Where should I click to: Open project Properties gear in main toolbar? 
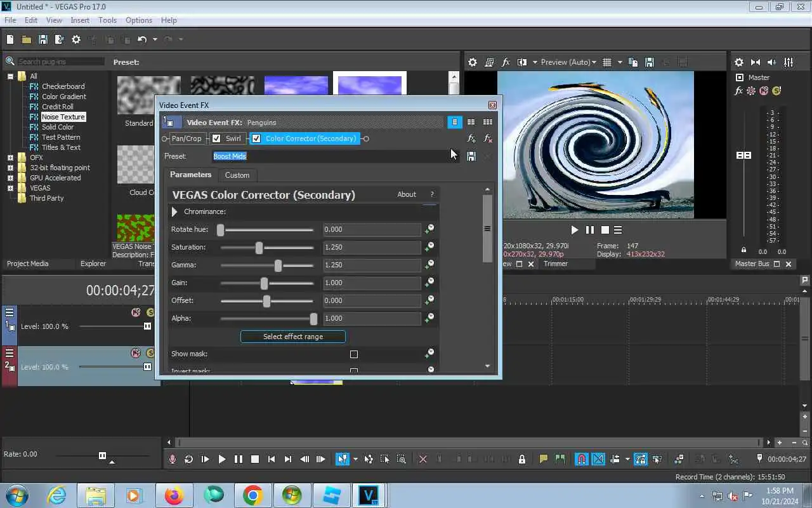click(x=76, y=39)
